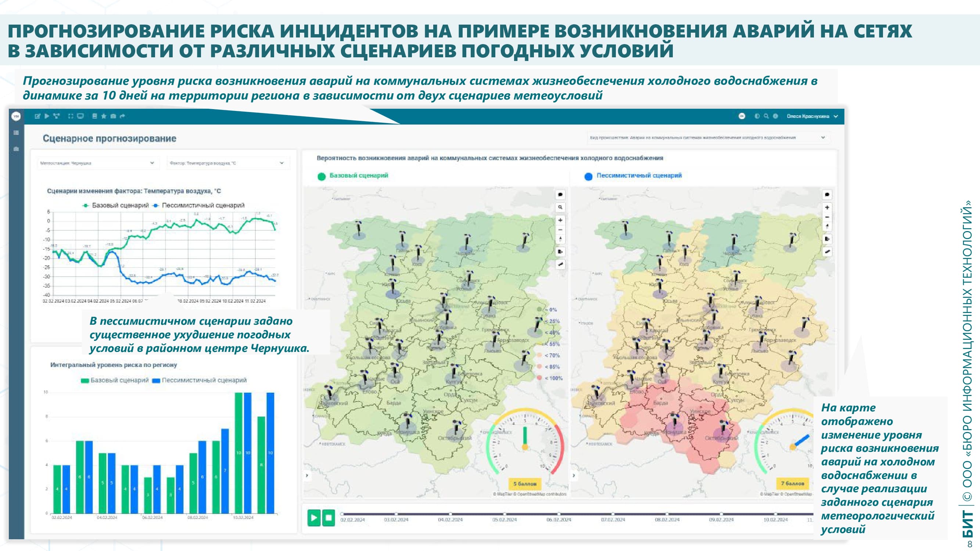The width and height of the screenshot is (980, 551).
Task: Open the list menu icon in left sidebar
Action: click(16, 133)
